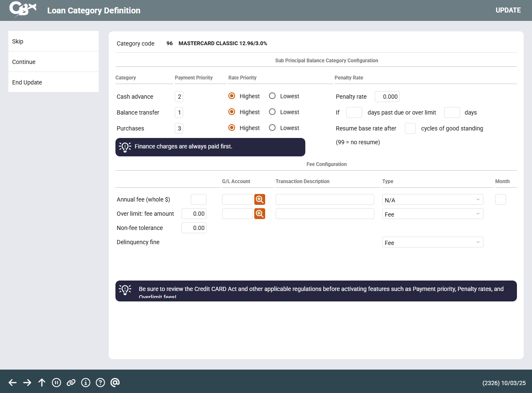
Task: Open the help question mark icon
Action: [x=100, y=383]
